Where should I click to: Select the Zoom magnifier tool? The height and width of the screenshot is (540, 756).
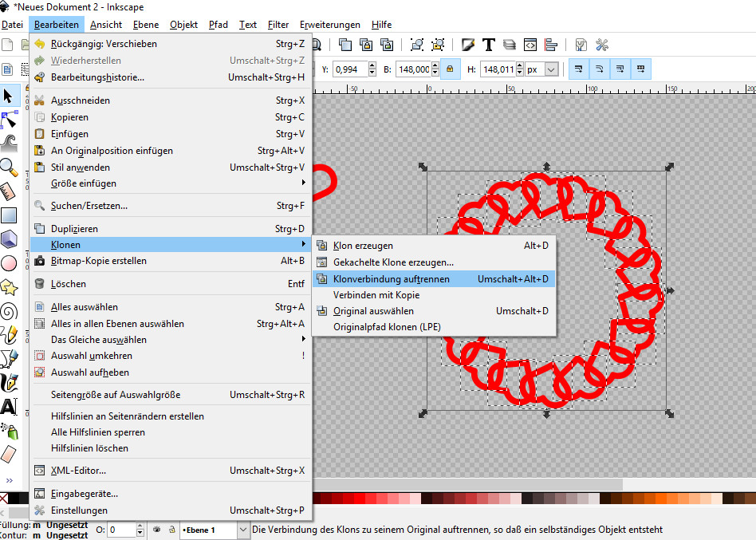click(9, 167)
